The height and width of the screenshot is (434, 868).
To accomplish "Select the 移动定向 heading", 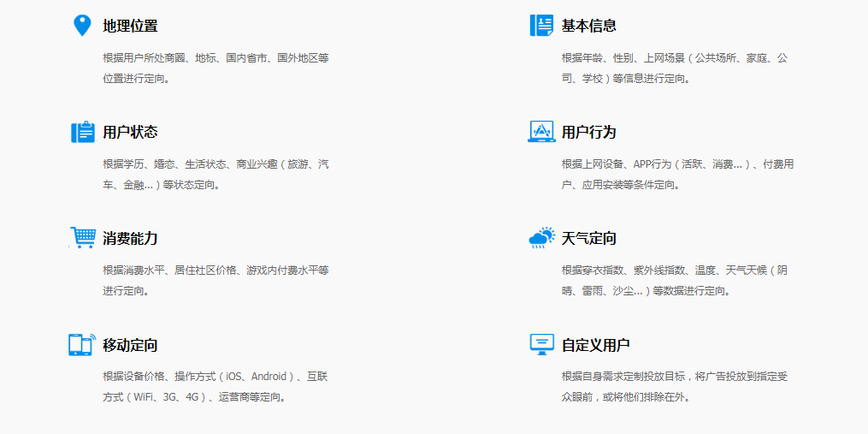I will pyautogui.click(x=130, y=345).
